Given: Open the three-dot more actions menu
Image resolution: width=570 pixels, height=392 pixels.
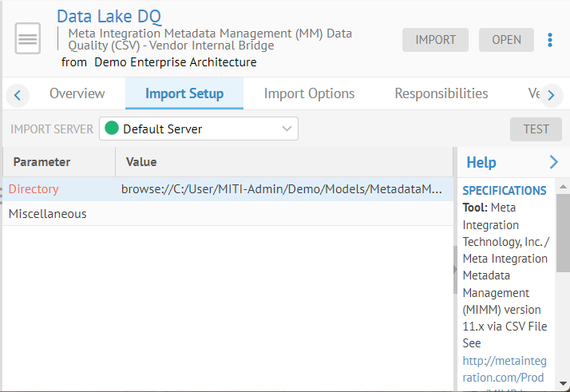Looking at the screenshot, I should pyautogui.click(x=550, y=40).
